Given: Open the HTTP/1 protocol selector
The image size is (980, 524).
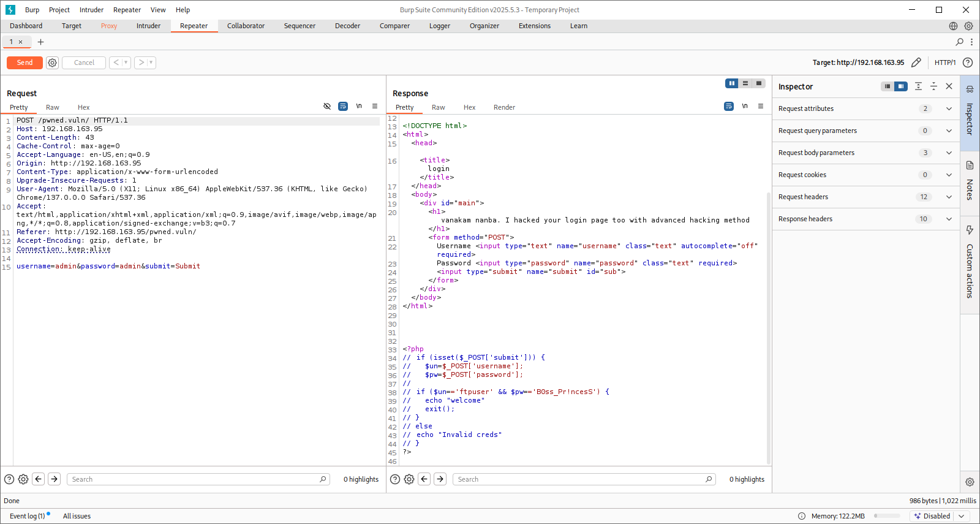Looking at the screenshot, I should 944,63.
